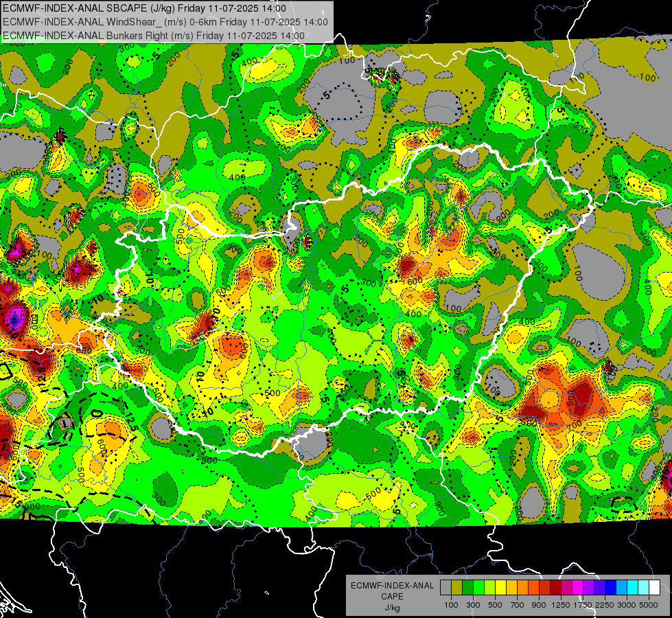
Task: Select the pure blue swatch starting at 2250
Action: pyautogui.click(x=611, y=588)
